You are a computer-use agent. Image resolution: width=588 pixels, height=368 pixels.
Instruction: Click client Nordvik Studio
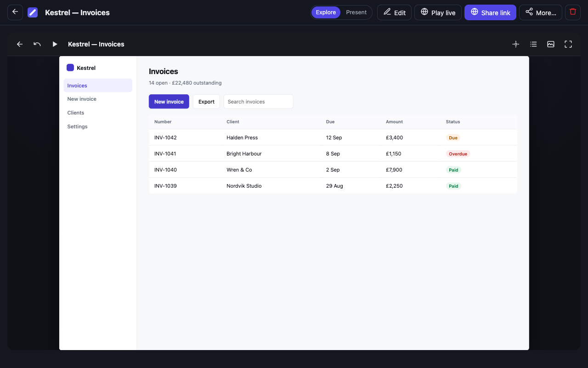[244, 186]
